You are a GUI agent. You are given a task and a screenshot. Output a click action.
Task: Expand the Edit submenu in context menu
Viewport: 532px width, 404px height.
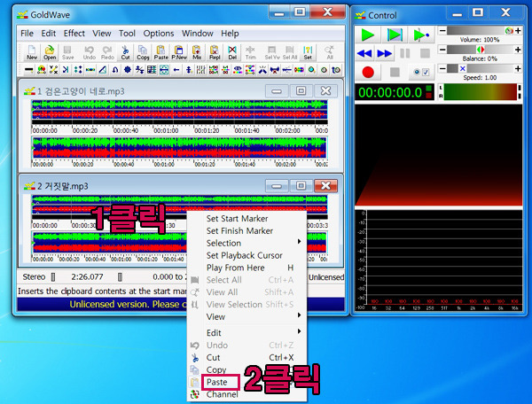click(x=246, y=333)
